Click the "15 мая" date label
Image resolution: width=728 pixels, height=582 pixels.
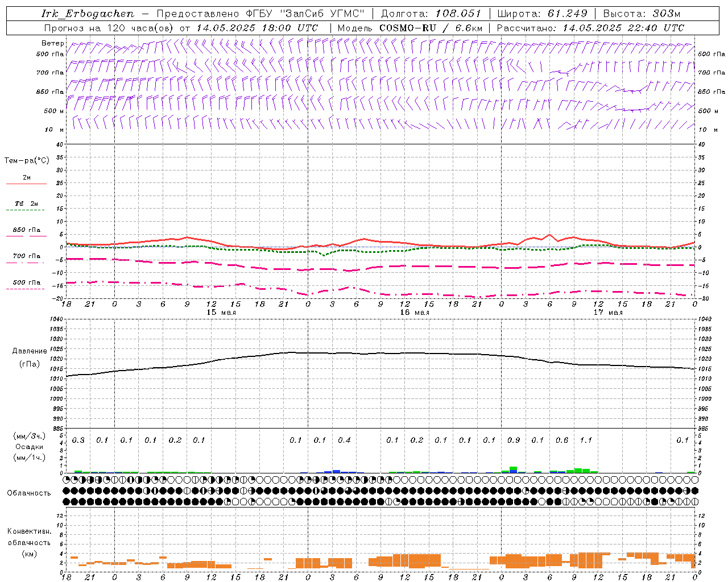coord(221,313)
